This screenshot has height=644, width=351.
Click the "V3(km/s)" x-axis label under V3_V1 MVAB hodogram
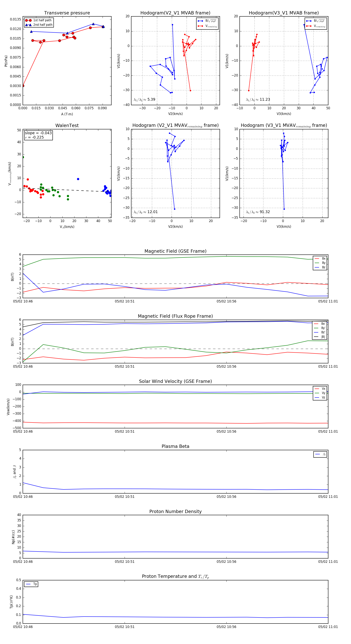pyautogui.click(x=284, y=114)
